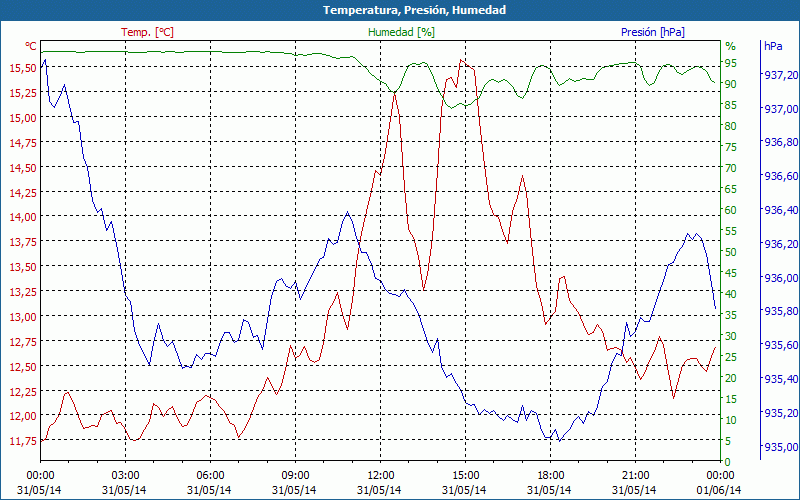Click humidity axis value 70
This screenshot has width=800, height=500.
[731, 168]
